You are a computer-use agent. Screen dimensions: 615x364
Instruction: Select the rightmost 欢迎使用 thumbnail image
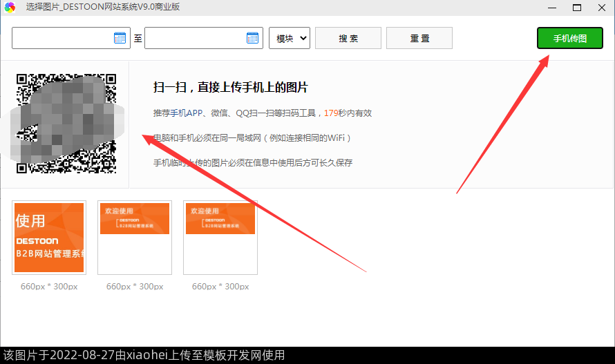[220, 237]
